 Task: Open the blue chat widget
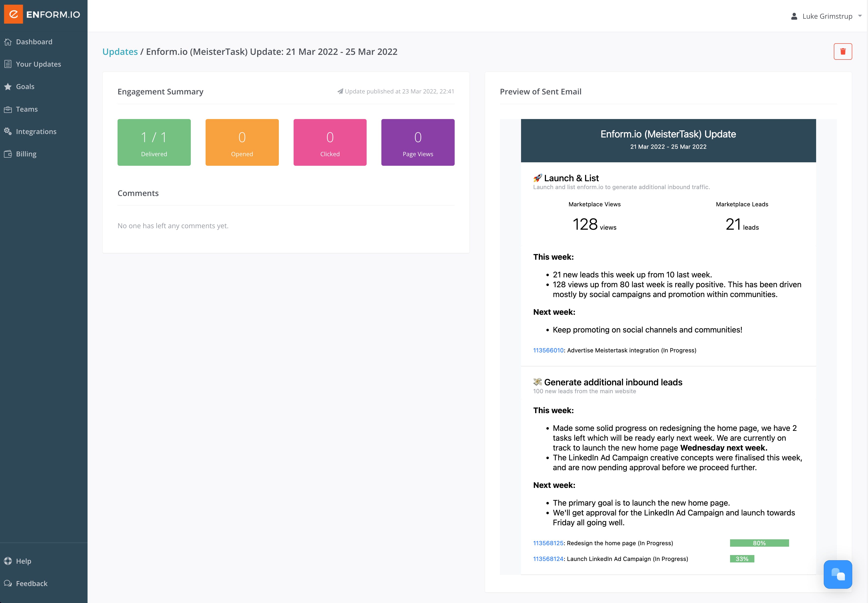(x=838, y=574)
